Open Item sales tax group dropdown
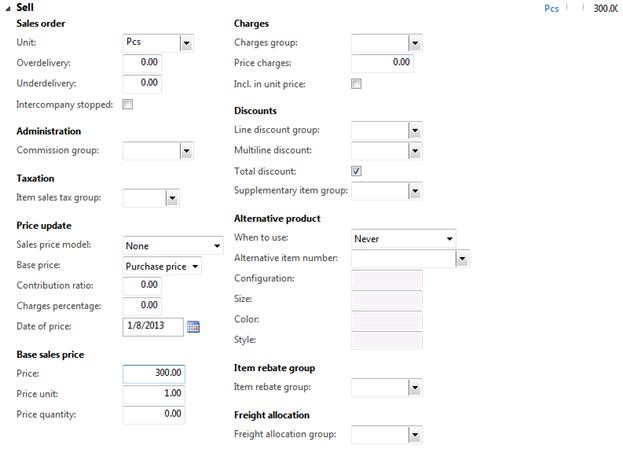 (x=172, y=199)
